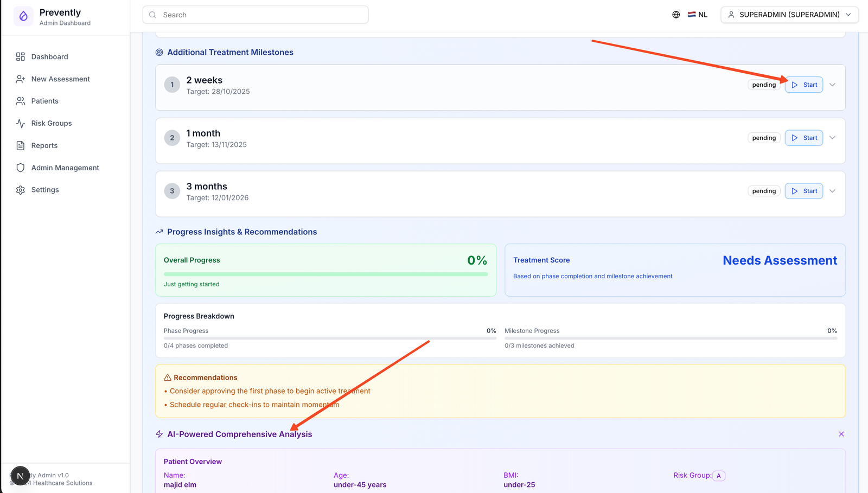Click the Prevently logo icon
This screenshot has height=493, width=868.
(23, 16)
